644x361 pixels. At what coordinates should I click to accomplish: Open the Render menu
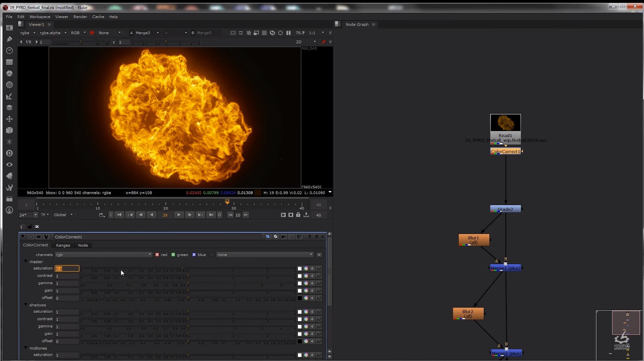pos(80,17)
